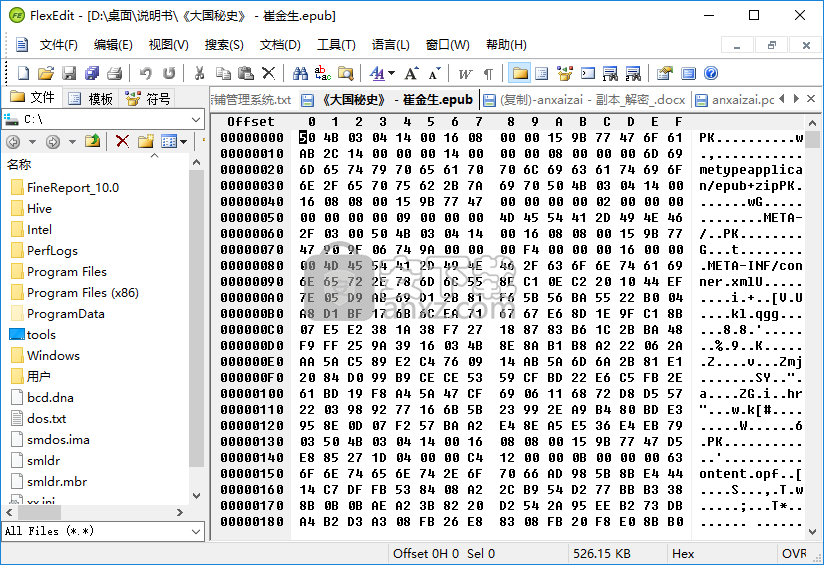
Task: Go back in file browser
Action: (x=14, y=142)
